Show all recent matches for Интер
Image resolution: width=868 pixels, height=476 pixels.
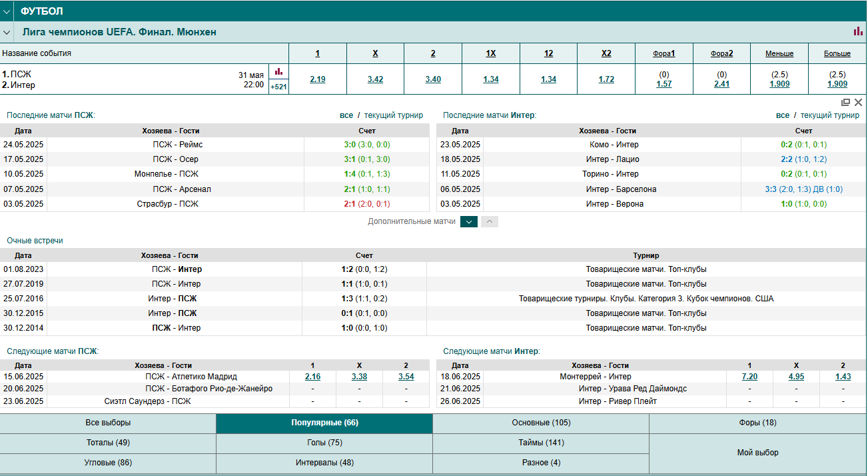[783, 115]
